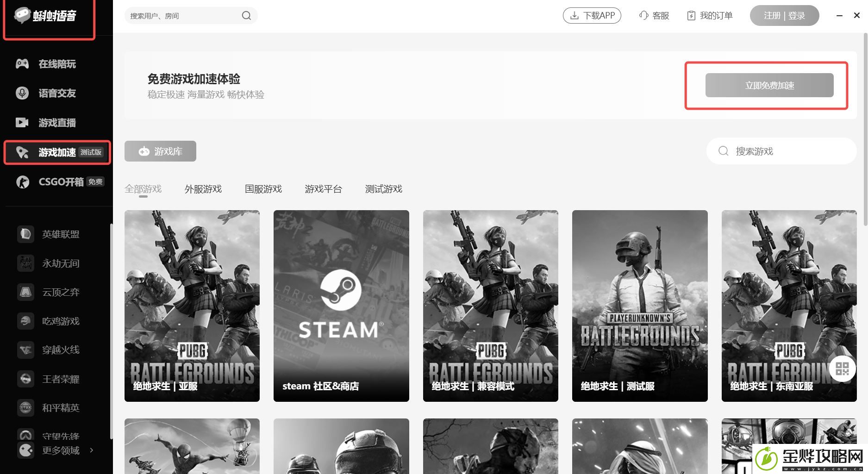Screen dimensions: 868x474
Task: Open the 绝地求生 | 东南亚服 card
Action: (x=789, y=306)
